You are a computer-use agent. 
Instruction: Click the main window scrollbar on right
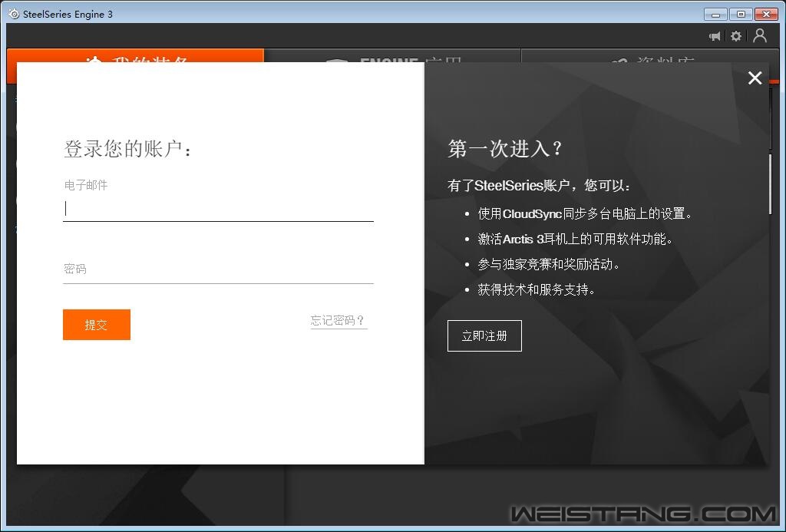click(x=771, y=184)
